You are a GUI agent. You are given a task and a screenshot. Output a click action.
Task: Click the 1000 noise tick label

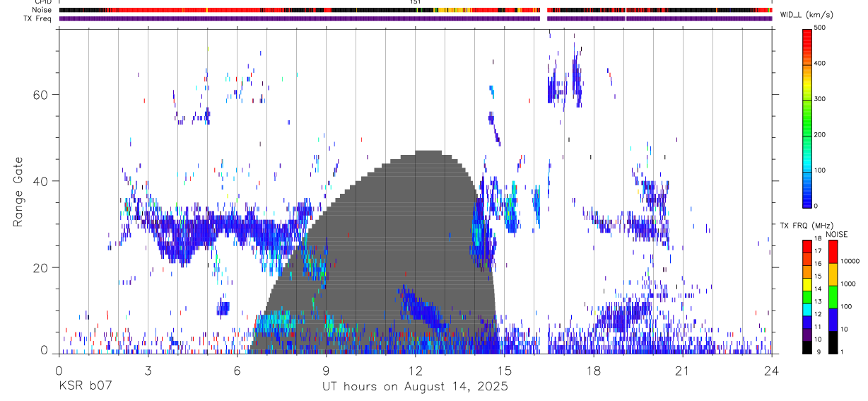tap(849, 284)
